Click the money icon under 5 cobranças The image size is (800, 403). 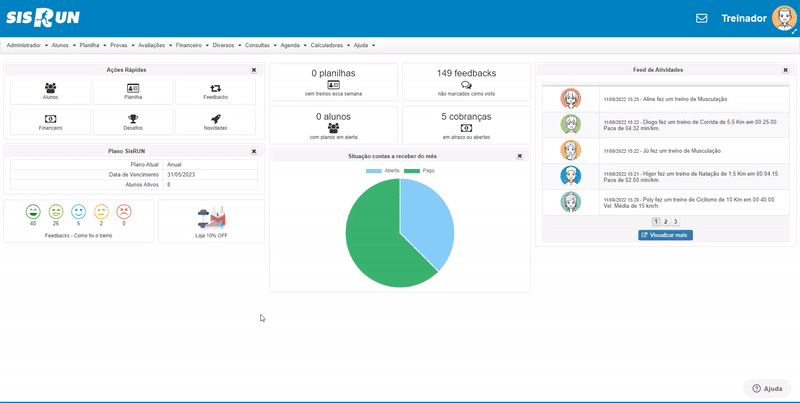coord(466,128)
